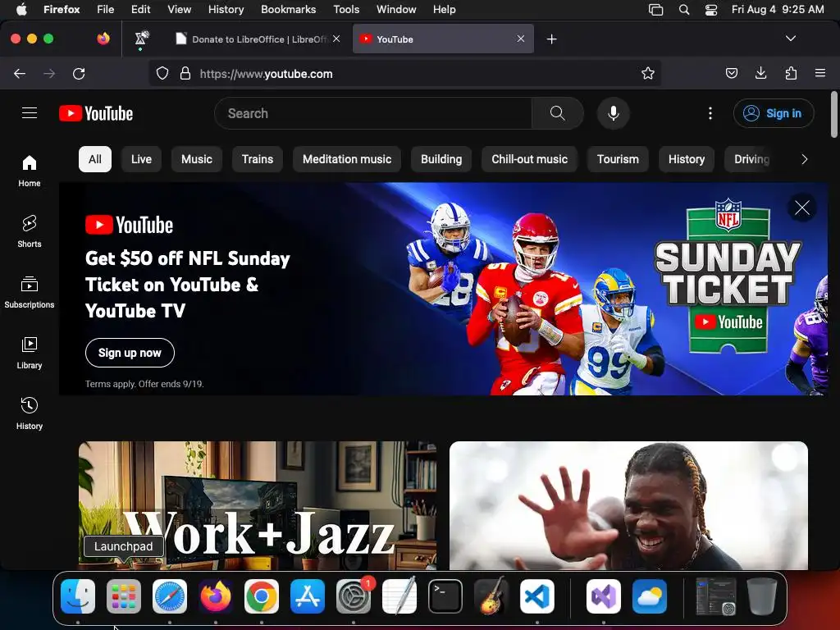Open Safari from the dock
This screenshot has height=630, width=840.
(x=170, y=596)
